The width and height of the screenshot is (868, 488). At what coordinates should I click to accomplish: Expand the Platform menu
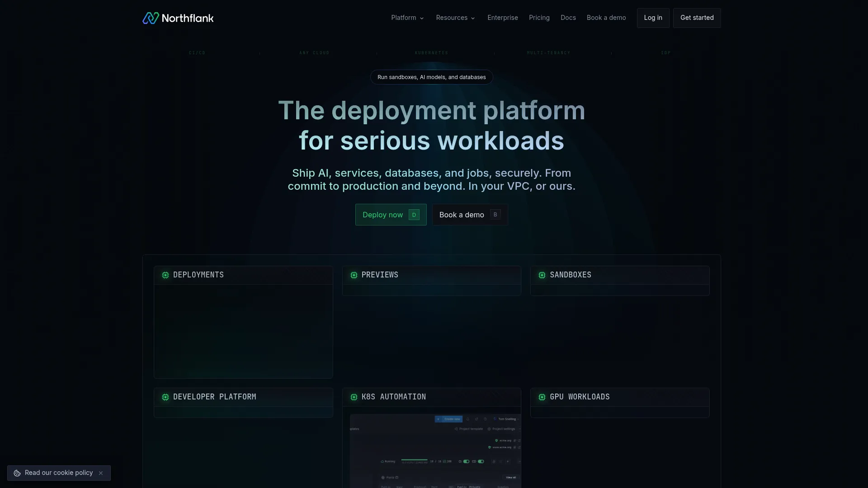pos(407,18)
